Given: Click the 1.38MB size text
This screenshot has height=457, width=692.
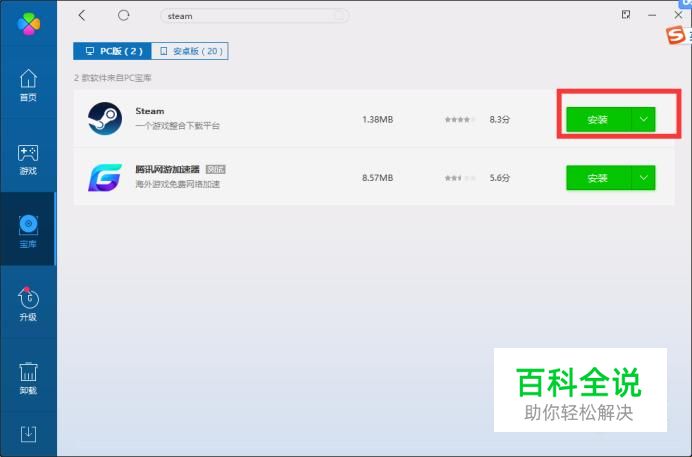Looking at the screenshot, I should [x=377, y=120].
